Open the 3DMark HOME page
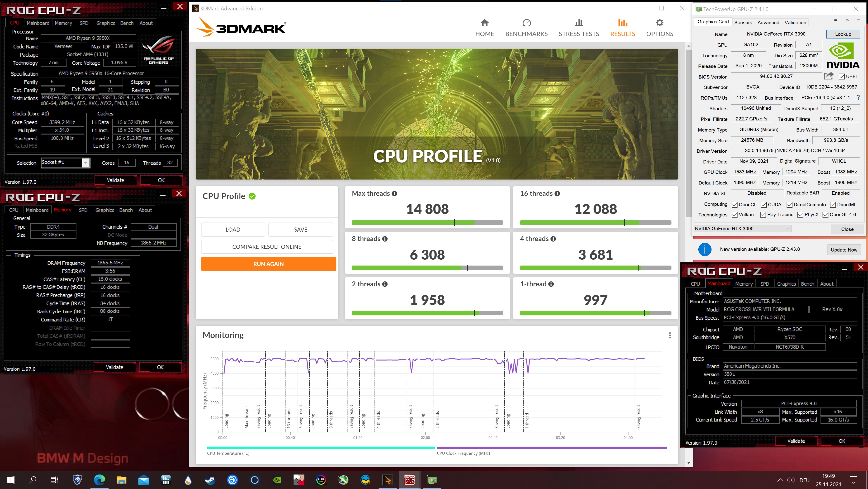This screenshot has width=868, height=489. tap(484, 28)
